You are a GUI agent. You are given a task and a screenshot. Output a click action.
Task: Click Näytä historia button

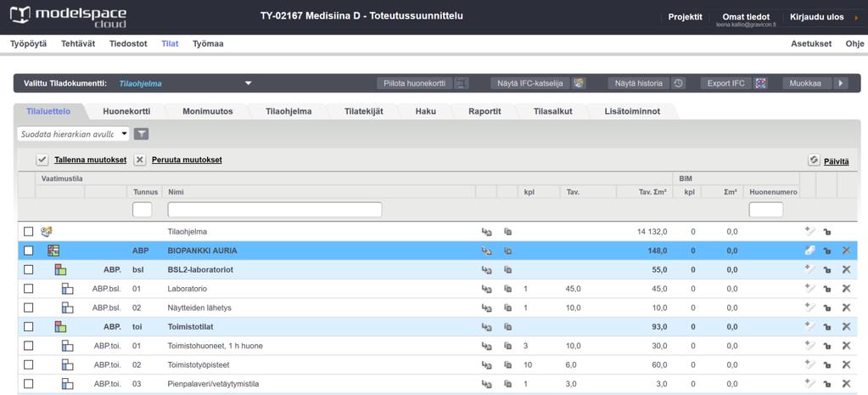[x=638, y=83]
